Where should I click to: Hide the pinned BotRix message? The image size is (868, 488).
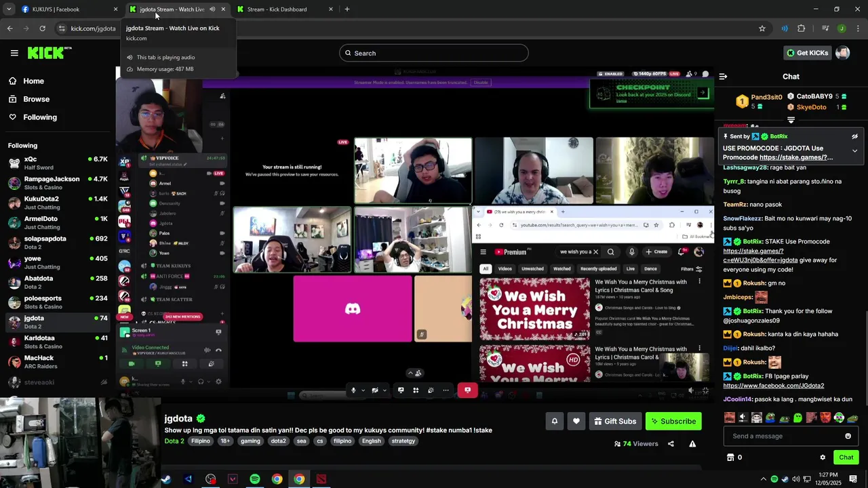point(854,136)
